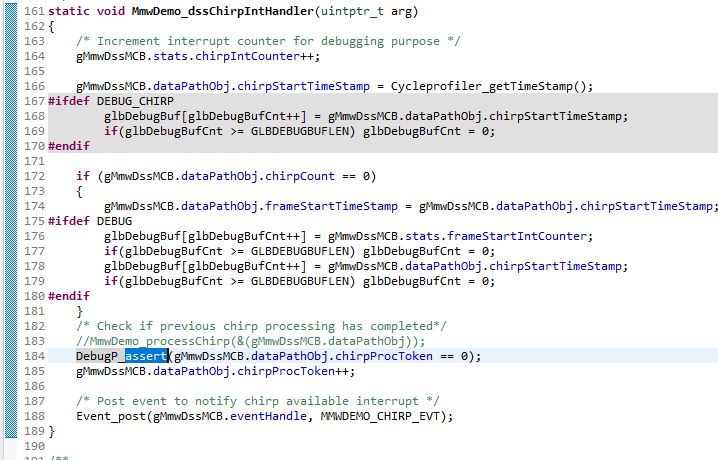The image size is (718, 460).
Task: Click the comment 'Post event to notify chirp available interrupt'
Action: pos(258,401)
